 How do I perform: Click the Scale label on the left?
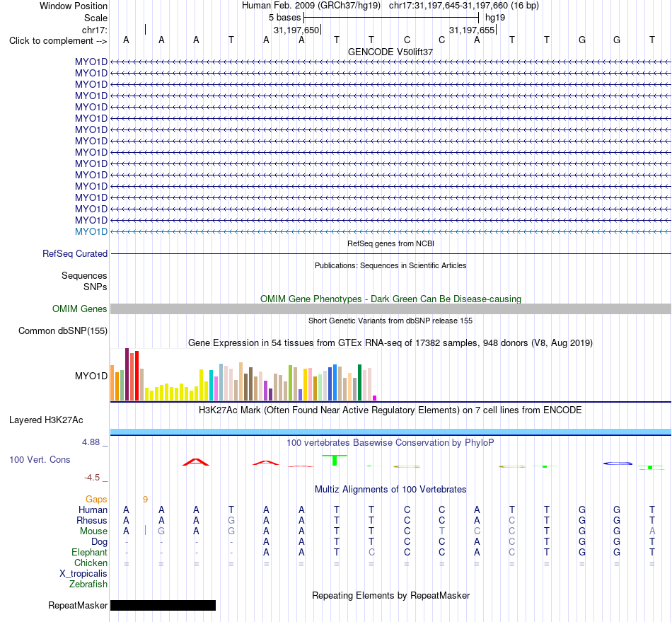pyautogui.click(x=95, y=18)
